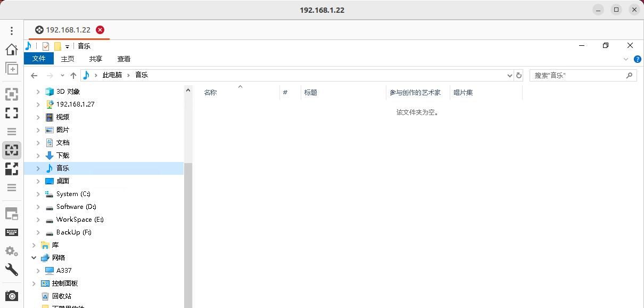Open properties via the checkmark quick access icon
Viewport: 644px width, 308px height.
[45, 46]
